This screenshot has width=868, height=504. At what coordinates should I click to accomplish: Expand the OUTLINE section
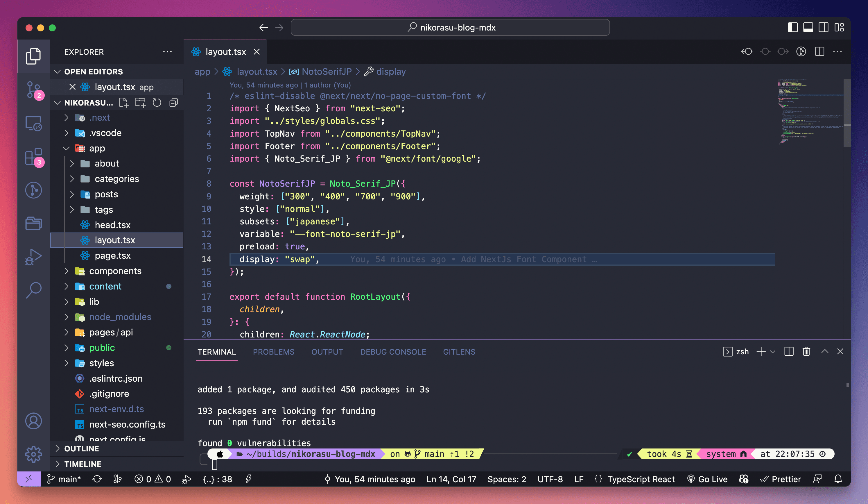[x=81, y=448]
